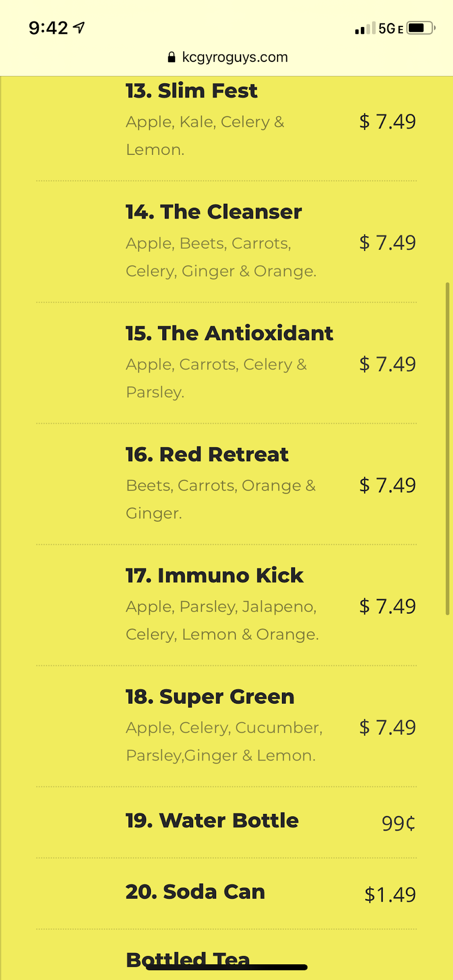Select 19. Water Bottle item

click(212, 820)
